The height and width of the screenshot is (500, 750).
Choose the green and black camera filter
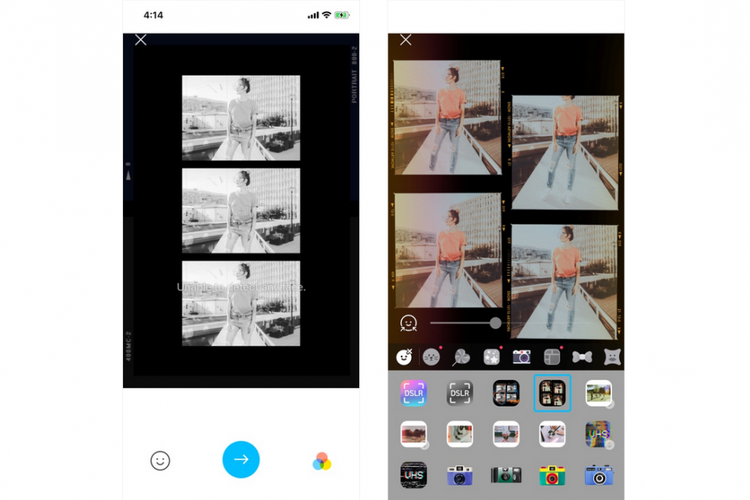[x=506, y=475]
